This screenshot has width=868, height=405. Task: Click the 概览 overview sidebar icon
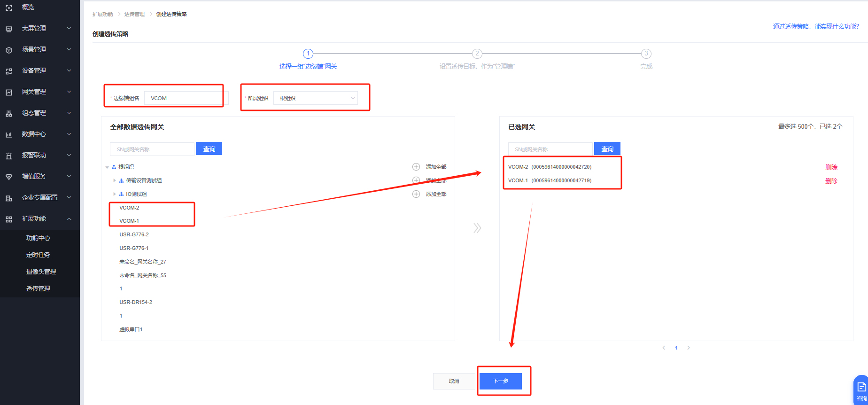click(x=9, y=8)
